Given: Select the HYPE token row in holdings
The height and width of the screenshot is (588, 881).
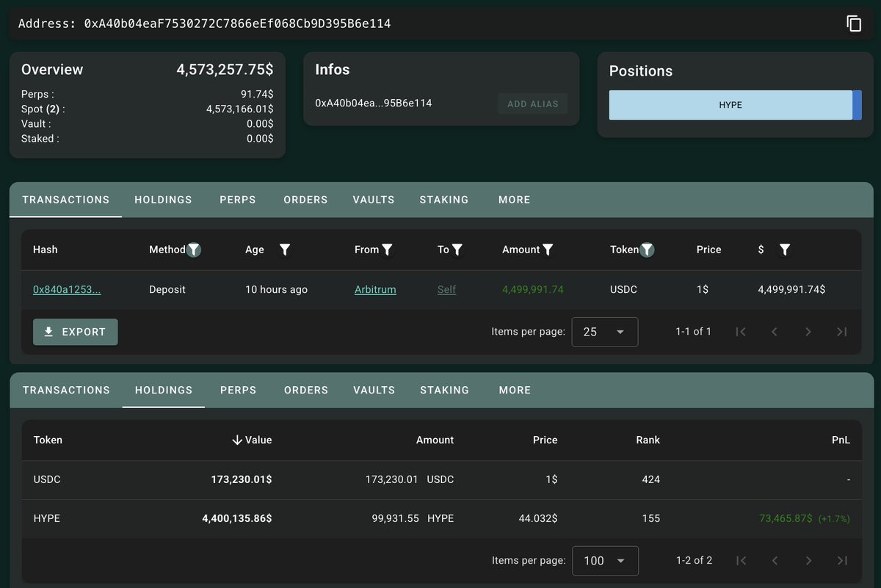Looking at the screenshot, I should tap(441, 519).
